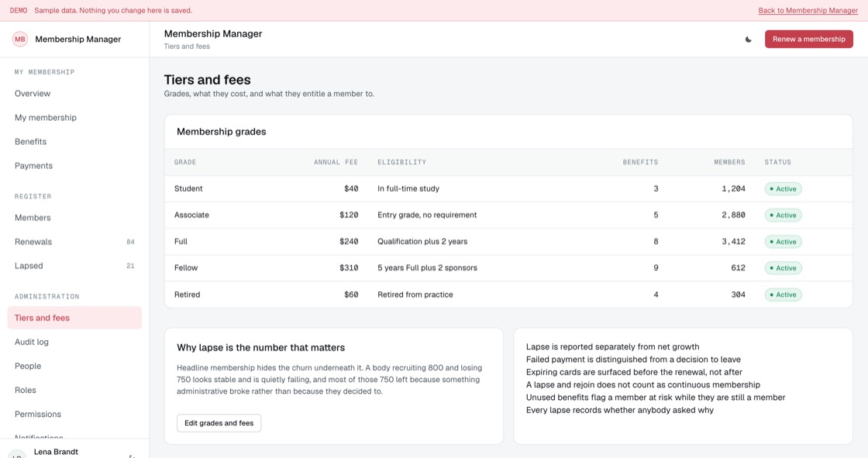Screen dimensions: 868x458
Task: Click the Active badge in the Student row
Action: point(783,189)
